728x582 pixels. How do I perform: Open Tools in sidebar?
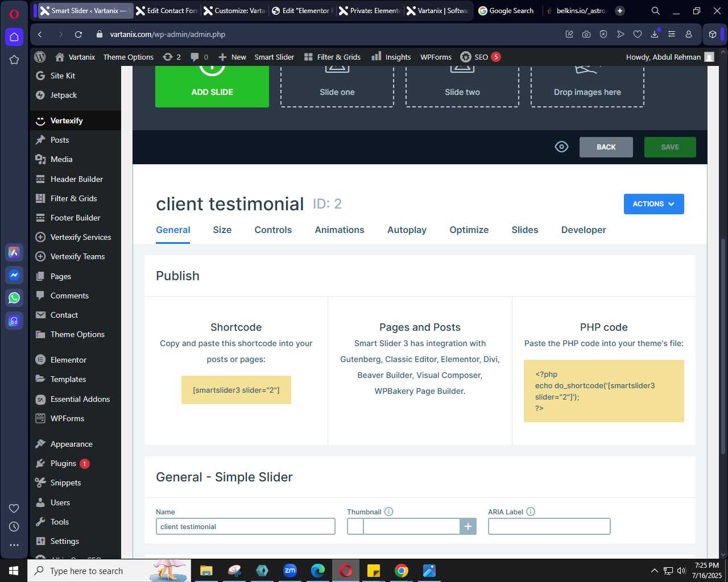pyautogui.click(x=75, y=522)
